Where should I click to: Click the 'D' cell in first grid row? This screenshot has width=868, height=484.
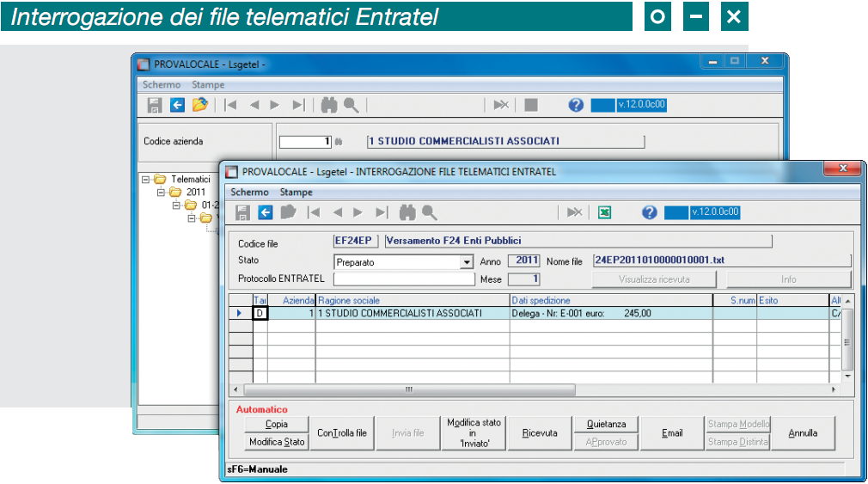click(260, 314)
